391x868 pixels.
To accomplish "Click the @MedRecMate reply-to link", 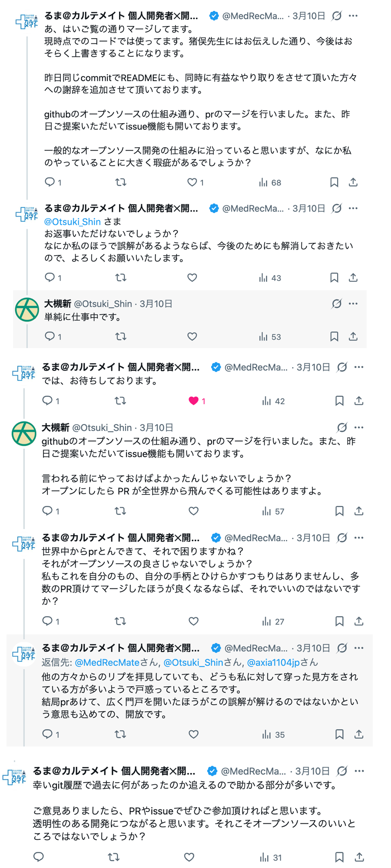I will (x=107, y=662).
